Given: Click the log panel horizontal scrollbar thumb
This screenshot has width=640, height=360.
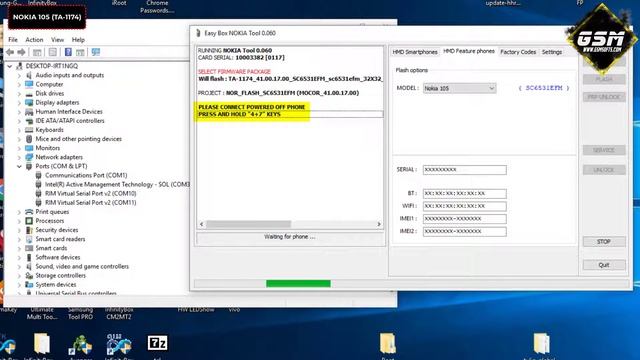Looking at the screenshot, I should 249,224.
